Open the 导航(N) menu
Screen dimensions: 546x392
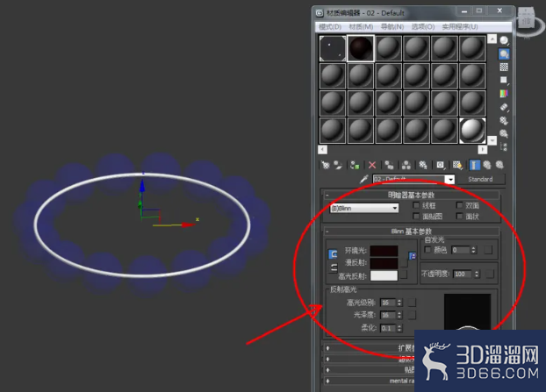tap(392, 27)
